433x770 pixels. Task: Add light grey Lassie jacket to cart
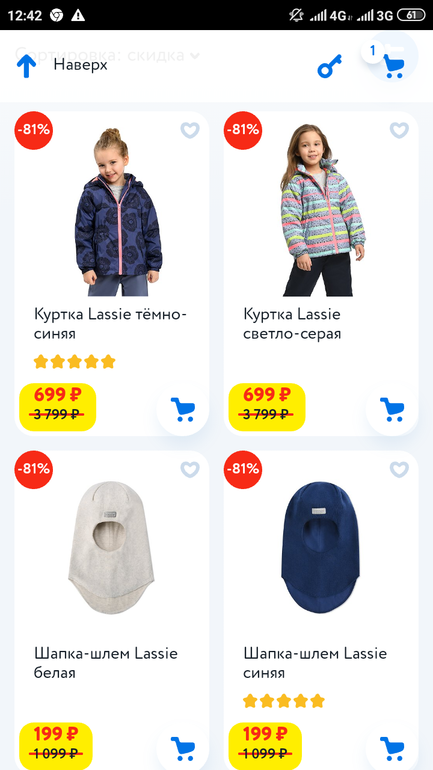coord(392,409)
